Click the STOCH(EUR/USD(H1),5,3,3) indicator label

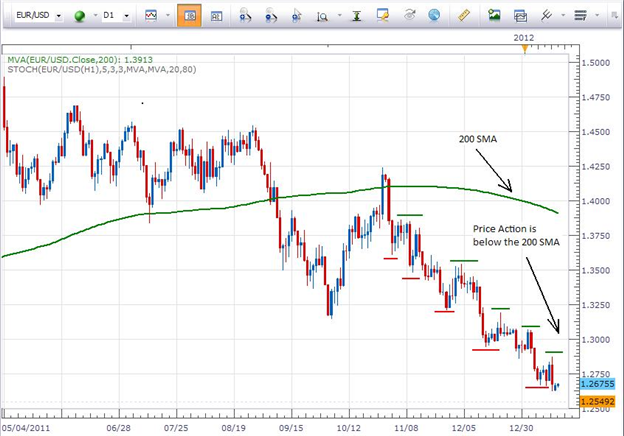[x=102, y=70]
